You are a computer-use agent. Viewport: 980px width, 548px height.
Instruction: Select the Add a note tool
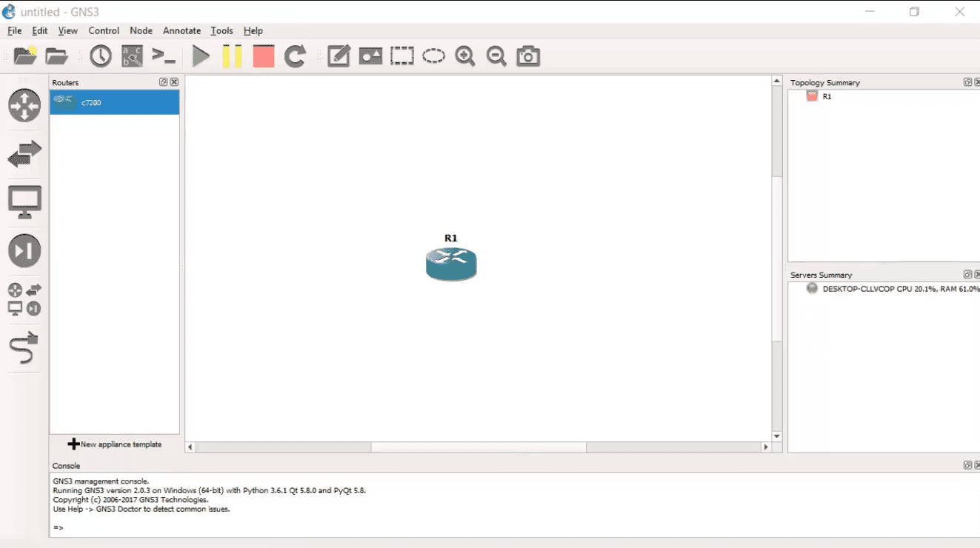tap(339, 56)
